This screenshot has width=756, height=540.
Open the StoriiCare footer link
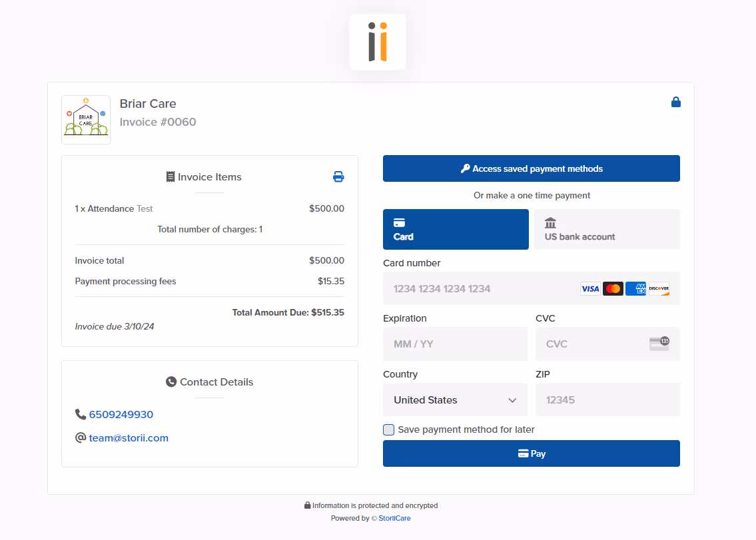tap(394, 518)
